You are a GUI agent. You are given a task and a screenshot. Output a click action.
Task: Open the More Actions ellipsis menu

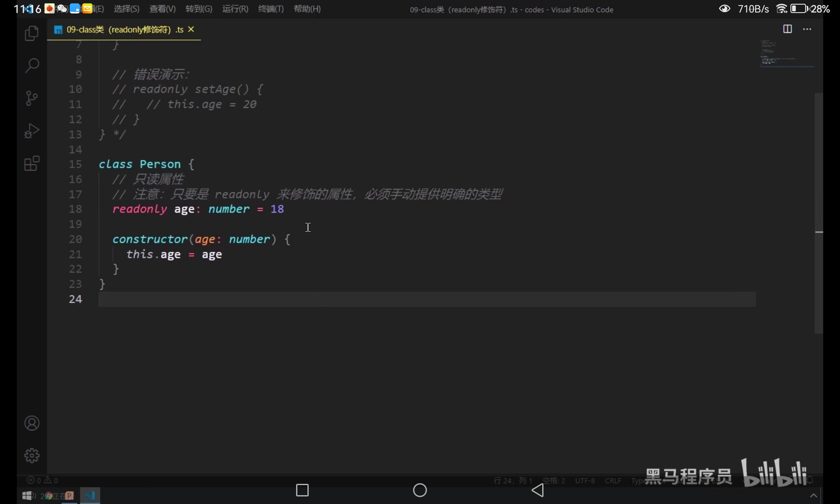(x=807, y=29)
